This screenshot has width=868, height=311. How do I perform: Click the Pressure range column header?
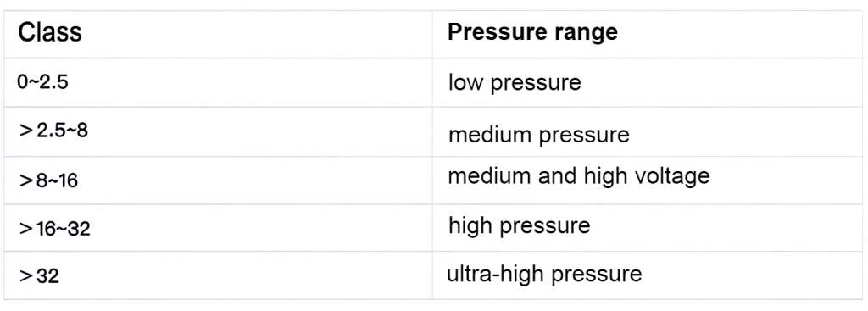(648, 34)
